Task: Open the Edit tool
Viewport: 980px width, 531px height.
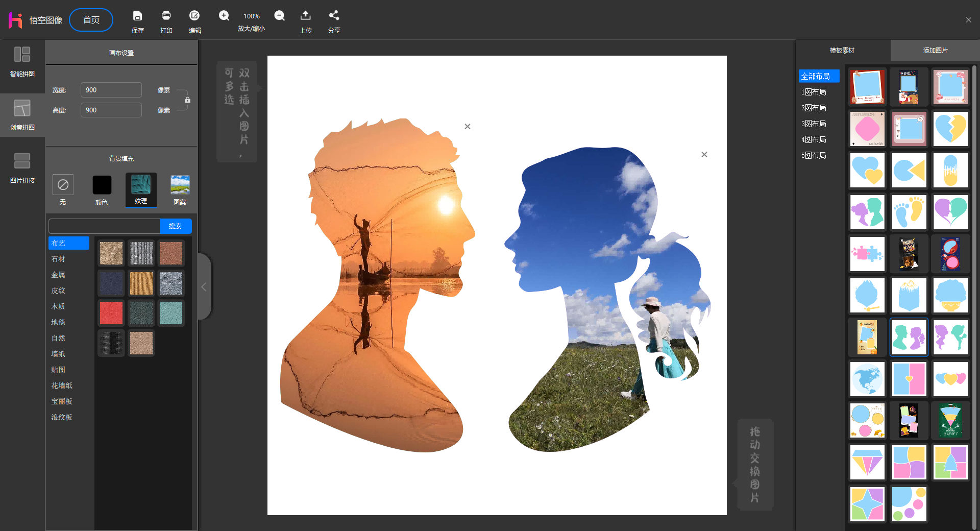Action: click(194, 16)
